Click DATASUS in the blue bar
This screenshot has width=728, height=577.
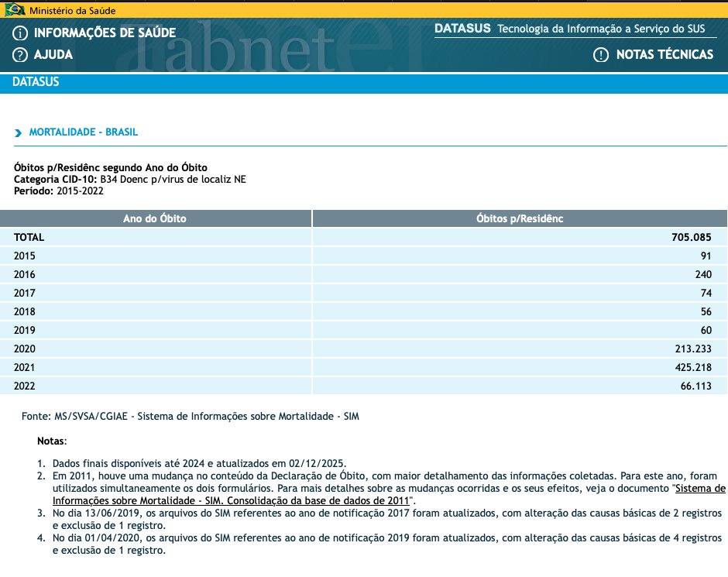point(36,81)
